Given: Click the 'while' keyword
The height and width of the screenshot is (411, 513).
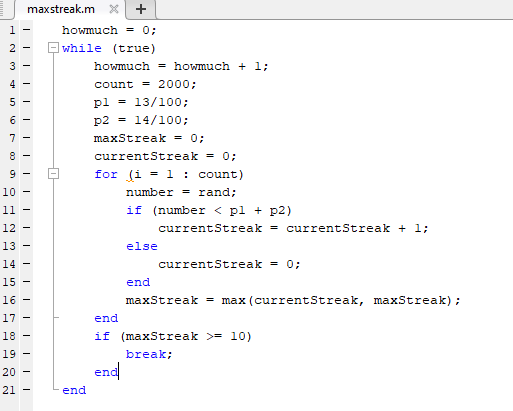Looking at the screenshot, I should tap(82, 48).
